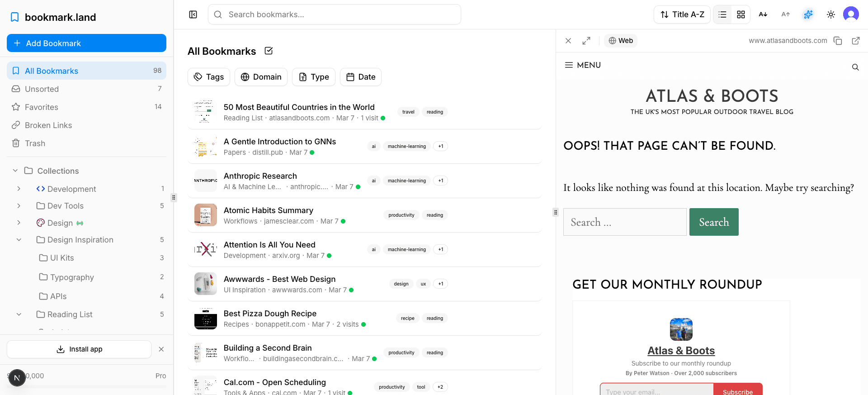This screenshot has width=868, height=395.
Task: Open Best Pizza Dough Recipe thumbnail
Action: click(x=206, y=319)
